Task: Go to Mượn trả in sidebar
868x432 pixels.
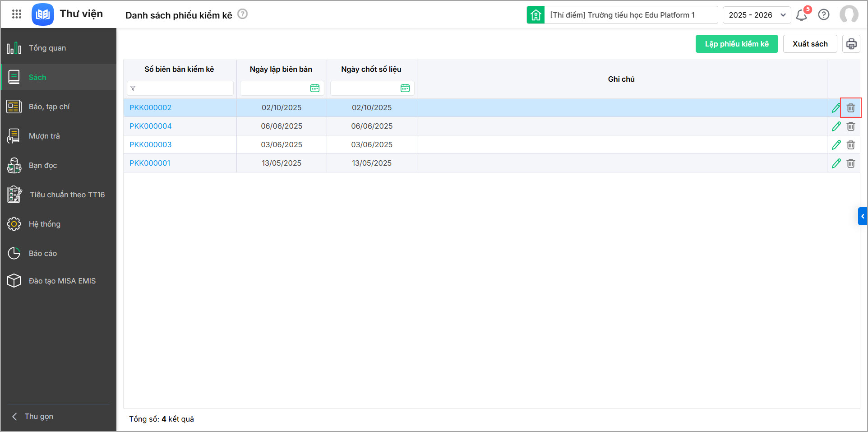Action: coord(44,136)
